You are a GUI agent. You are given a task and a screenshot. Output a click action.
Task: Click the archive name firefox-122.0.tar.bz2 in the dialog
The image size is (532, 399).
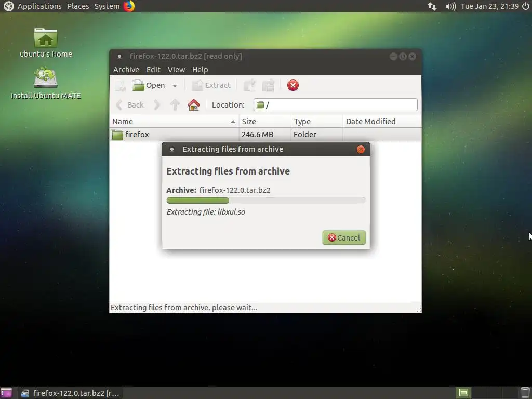(235, 190)
